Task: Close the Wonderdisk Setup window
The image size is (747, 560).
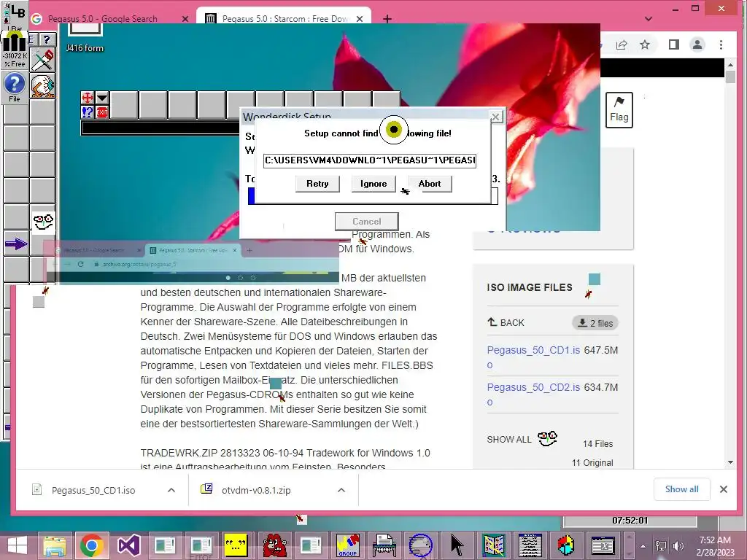Action: click(496, 117)
